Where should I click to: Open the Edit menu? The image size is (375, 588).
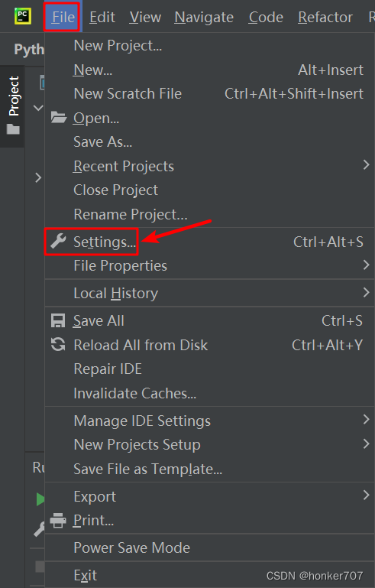pyautogui.click(x=102, y=17)
